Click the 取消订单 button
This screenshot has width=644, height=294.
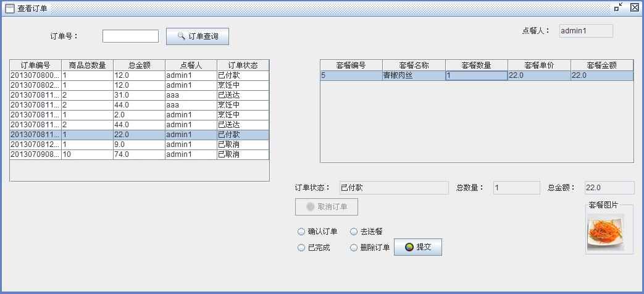click(327, 207)
